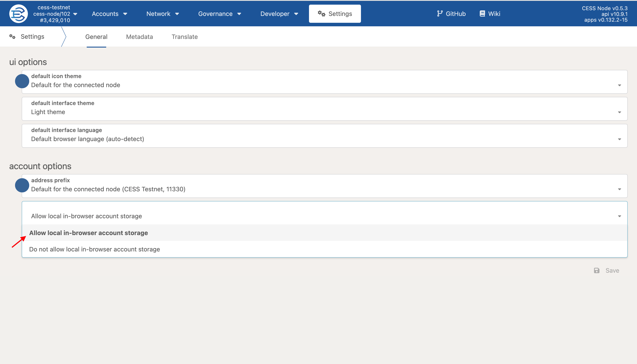Collapse the account storage dropdown

click(x=324, y=213)
